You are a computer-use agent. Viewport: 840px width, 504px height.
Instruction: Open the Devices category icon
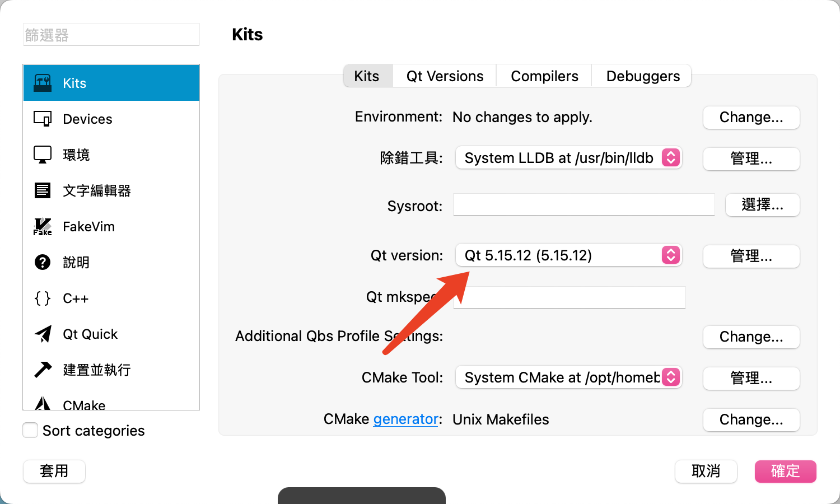tap(43, 119)
